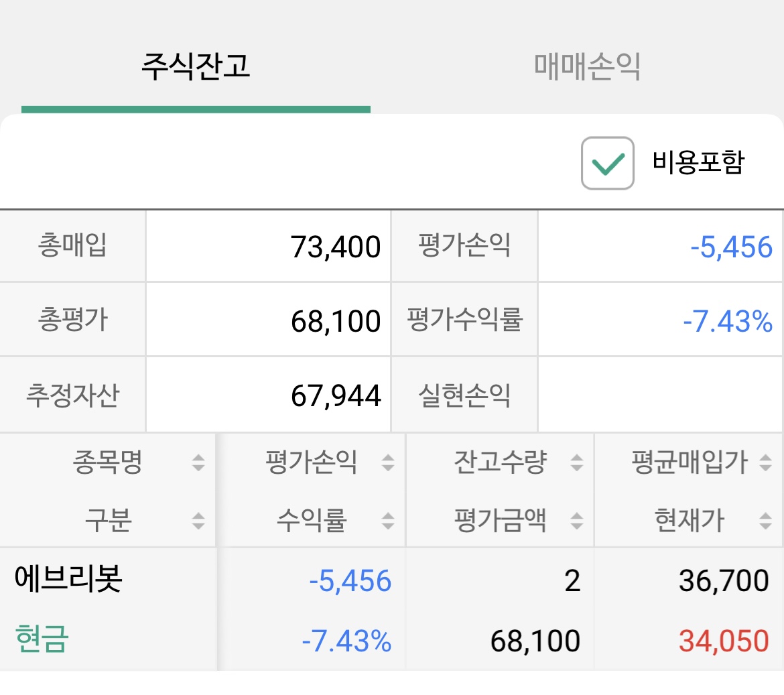784x695 pixels.
Task: Click the 현재가 column header text
Action: click(690, 520)
